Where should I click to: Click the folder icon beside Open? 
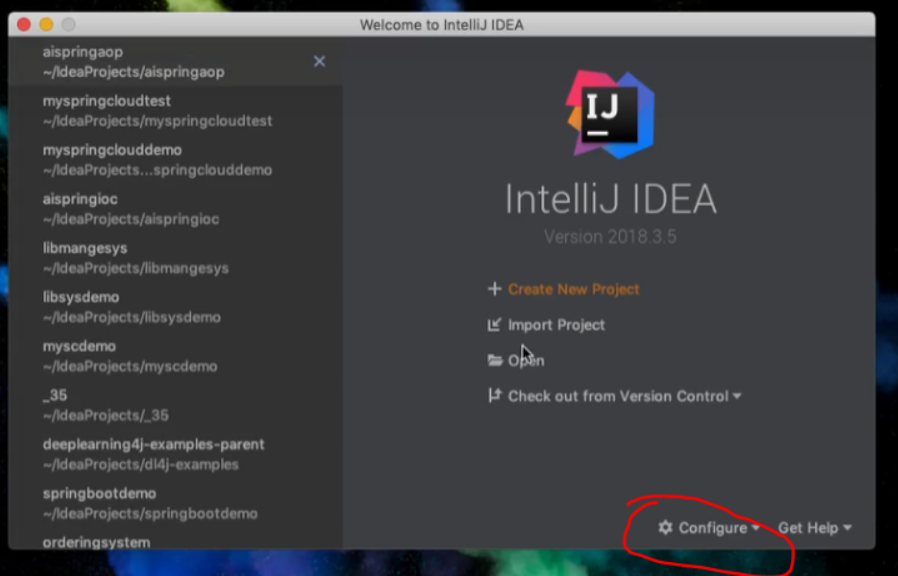(x=495, y=360)
